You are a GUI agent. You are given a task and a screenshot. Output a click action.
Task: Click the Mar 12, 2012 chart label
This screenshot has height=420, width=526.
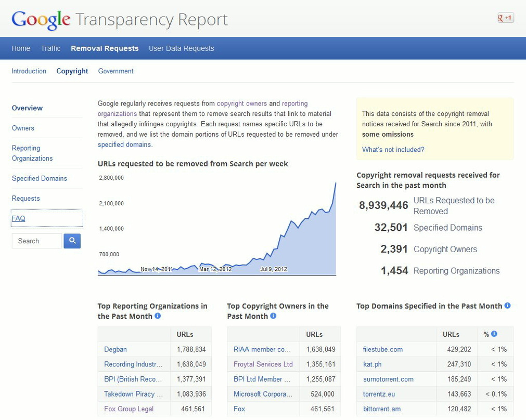coord(215,269)
